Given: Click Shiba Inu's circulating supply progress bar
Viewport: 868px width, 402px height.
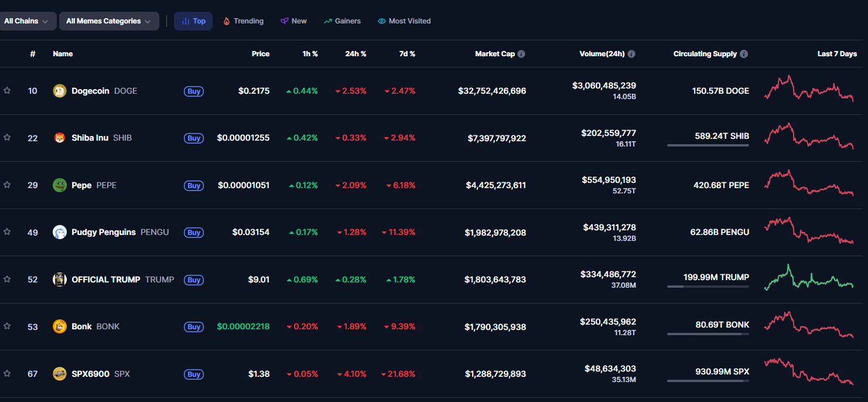Looking at the screenshot, I should click(x=708, y=145).
